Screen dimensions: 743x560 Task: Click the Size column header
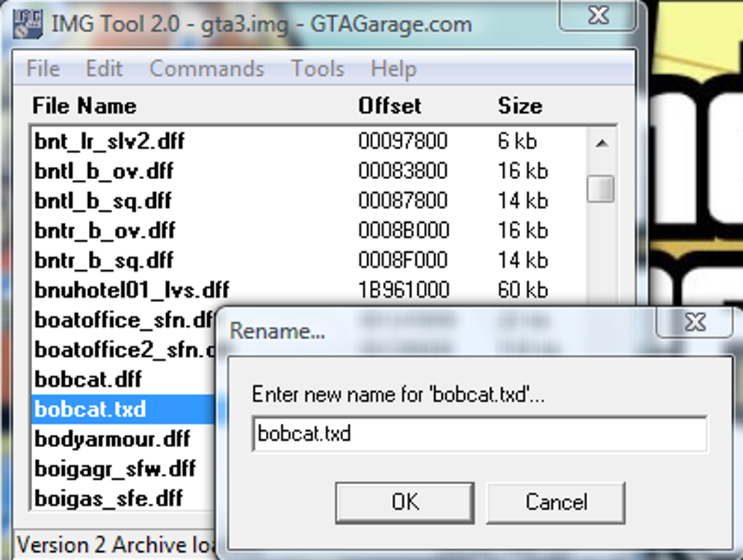point(520,106)
